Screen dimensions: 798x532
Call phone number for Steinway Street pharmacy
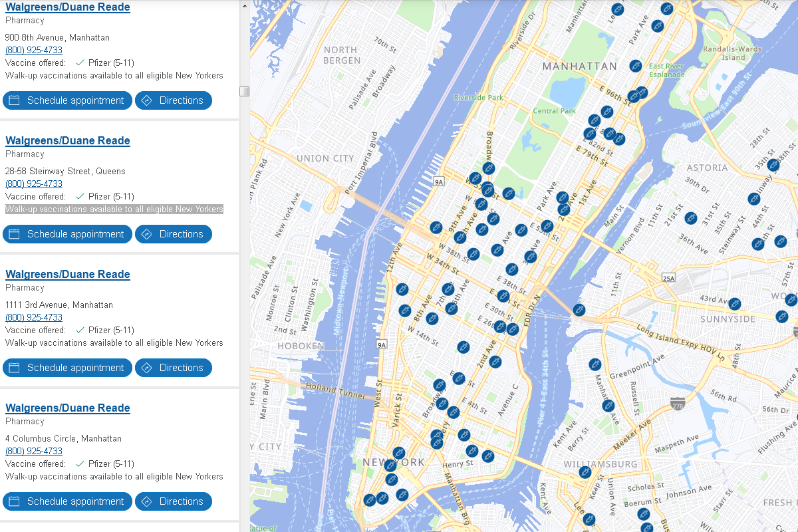point(34,184)
